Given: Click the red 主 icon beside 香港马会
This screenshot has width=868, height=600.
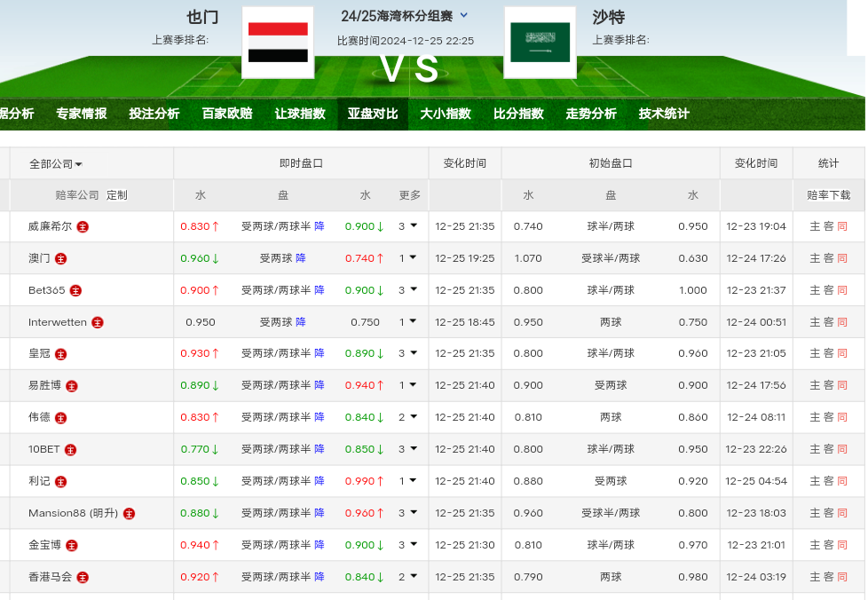Looking at the screenshot, I should click(x=83, y=578).
